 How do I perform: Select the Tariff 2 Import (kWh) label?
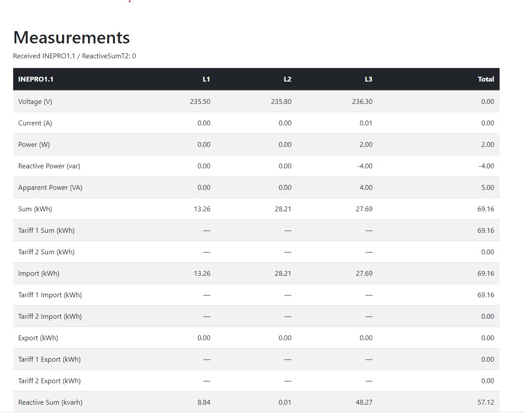click(x=50, y=316)
